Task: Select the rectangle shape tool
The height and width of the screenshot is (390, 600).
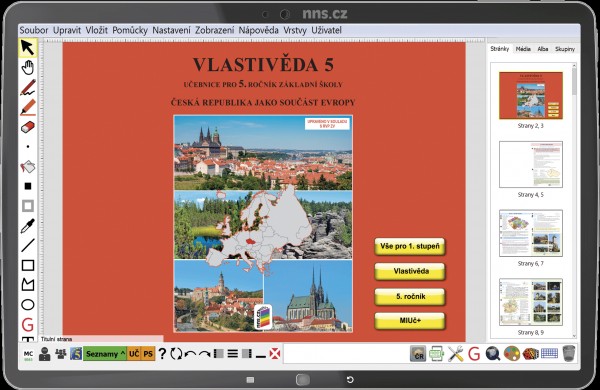Action: coord(28,265)
